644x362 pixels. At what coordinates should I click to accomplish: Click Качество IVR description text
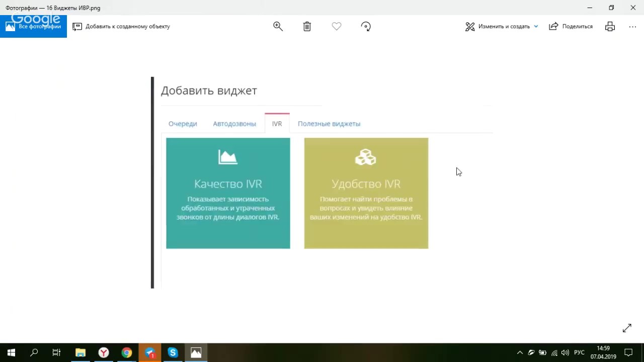point(228,208)
